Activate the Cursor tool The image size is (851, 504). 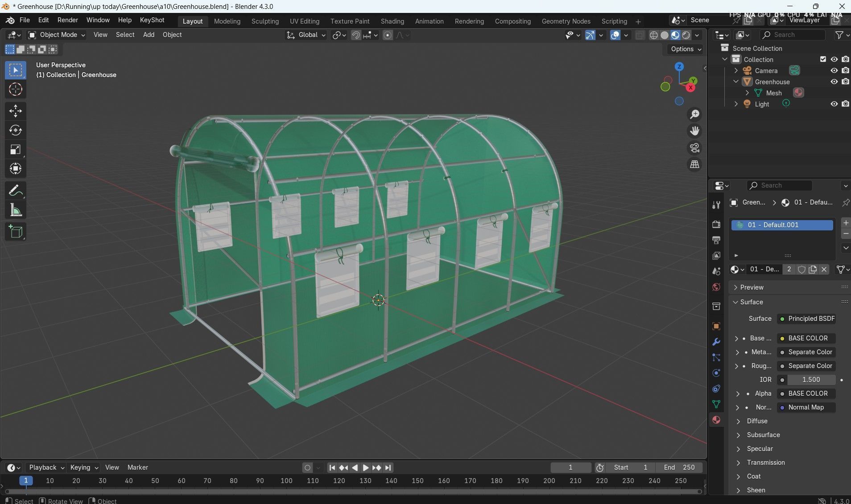[16, 90]
